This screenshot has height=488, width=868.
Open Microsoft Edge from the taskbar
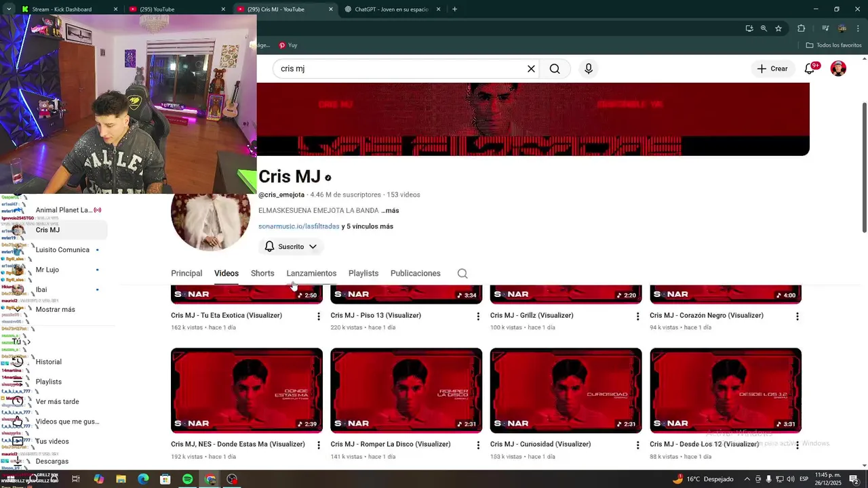tap(143, 479)
